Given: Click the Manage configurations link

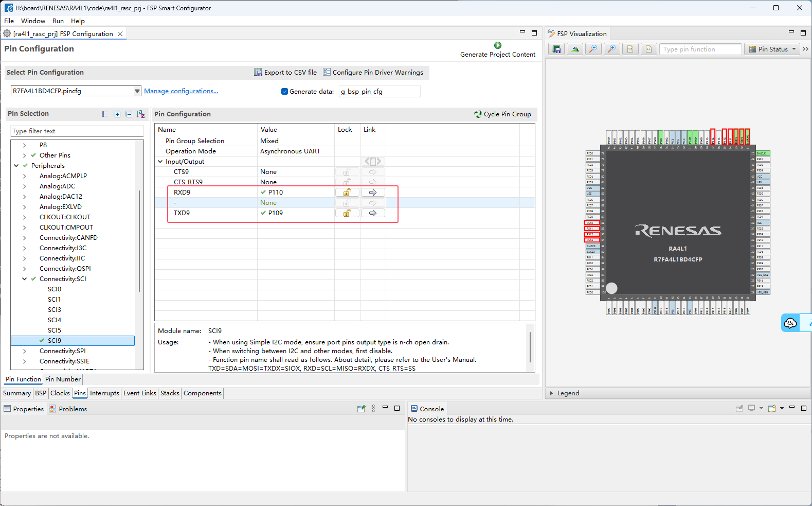Looking at the screenshot, I should point(181,91).
